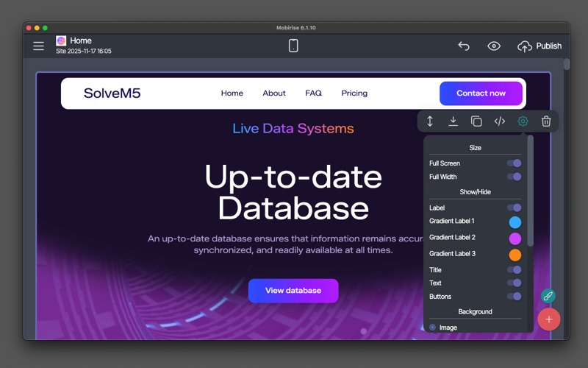
Task: Click the move block up/down arrows icon
Action: [430, 121]
